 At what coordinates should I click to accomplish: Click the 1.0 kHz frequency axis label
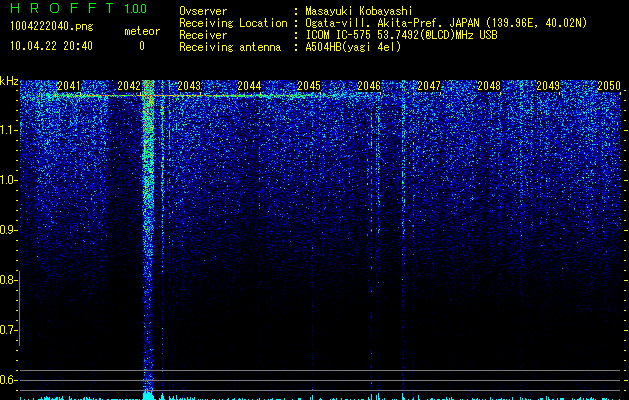click(9, 180)
